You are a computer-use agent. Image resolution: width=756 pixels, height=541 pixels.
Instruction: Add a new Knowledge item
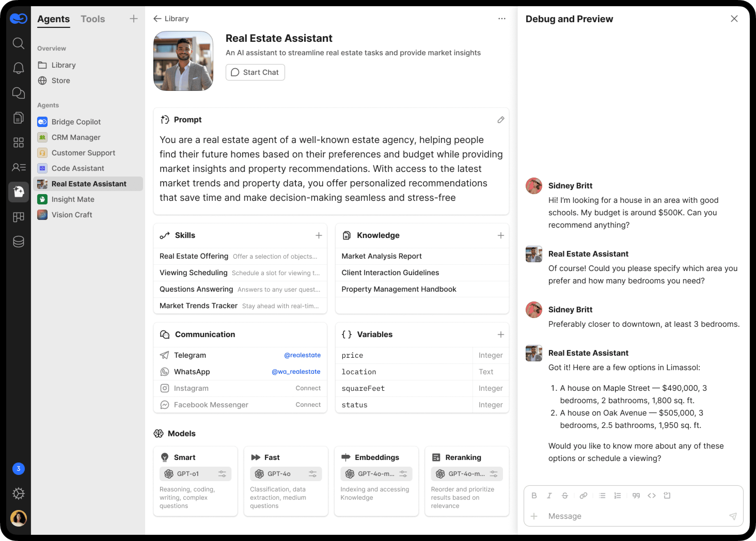click(x=500, y=235)
